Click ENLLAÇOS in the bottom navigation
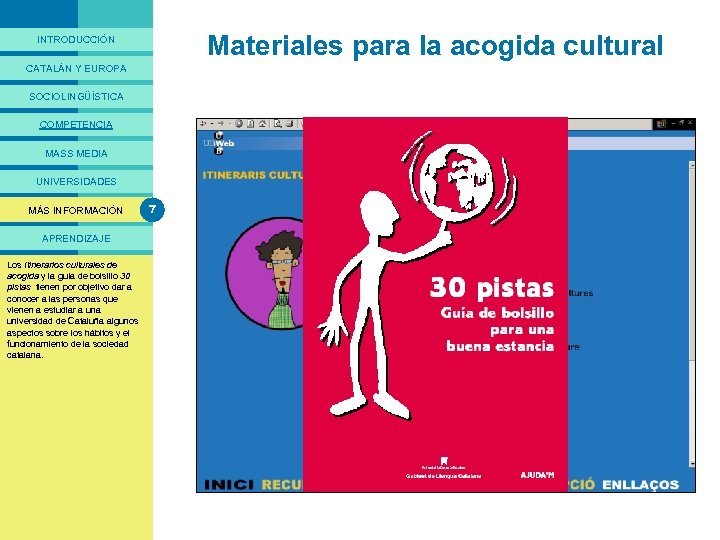The image size is (720, 540). pos(640,484)
